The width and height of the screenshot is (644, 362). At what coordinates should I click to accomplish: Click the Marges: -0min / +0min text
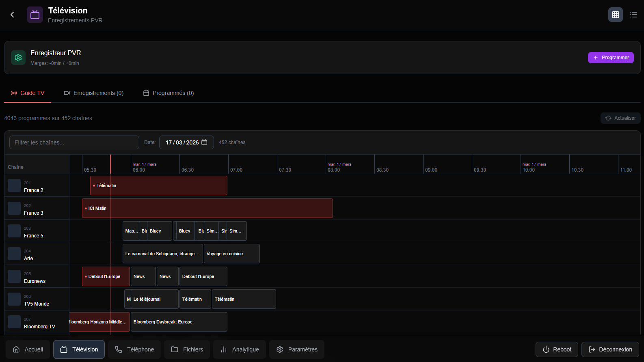click(x=55, y=63)
